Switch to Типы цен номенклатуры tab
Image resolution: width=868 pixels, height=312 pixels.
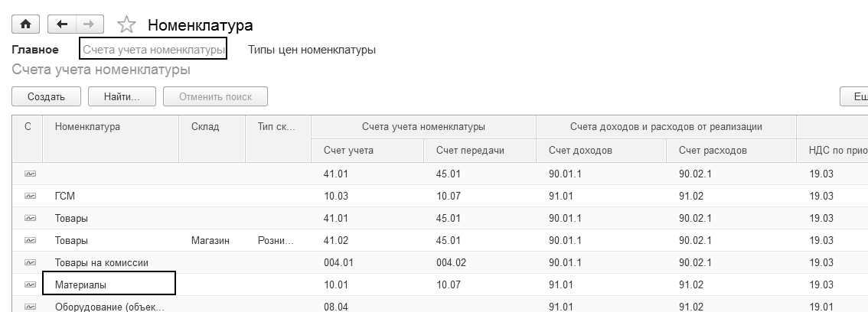[312, 50]
